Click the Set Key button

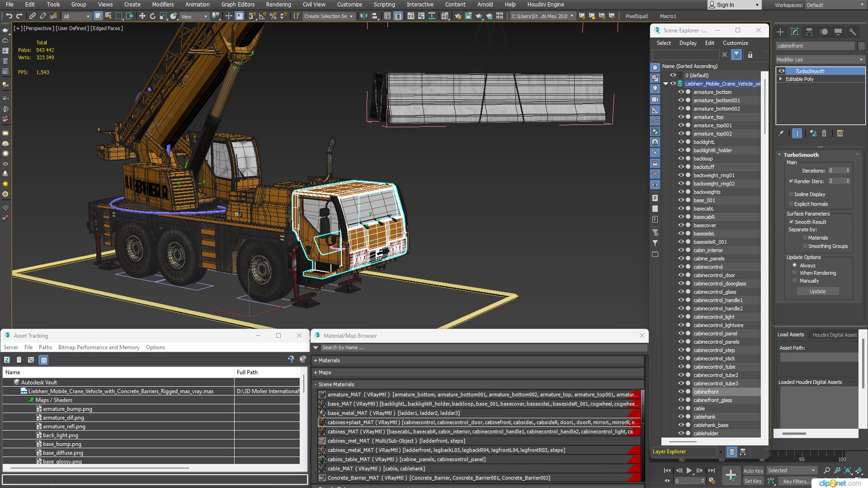[x=753, y=481]
